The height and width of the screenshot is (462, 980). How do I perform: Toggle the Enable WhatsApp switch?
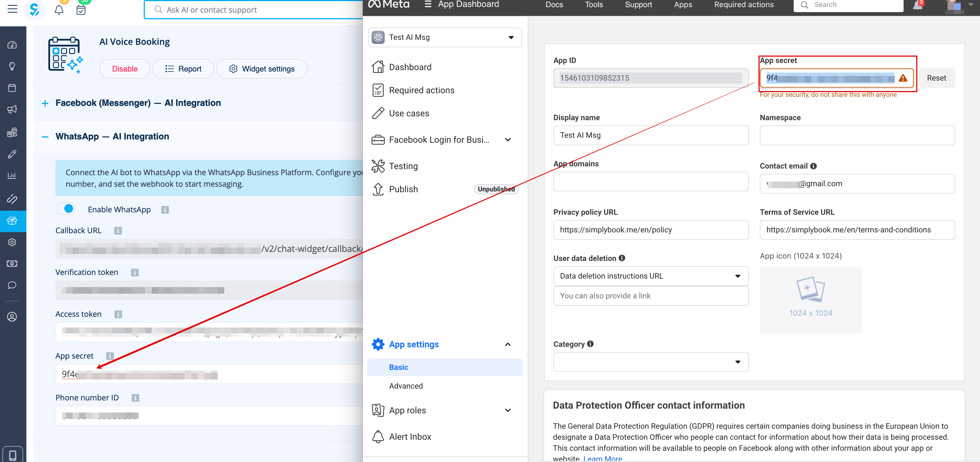point(66,209)
